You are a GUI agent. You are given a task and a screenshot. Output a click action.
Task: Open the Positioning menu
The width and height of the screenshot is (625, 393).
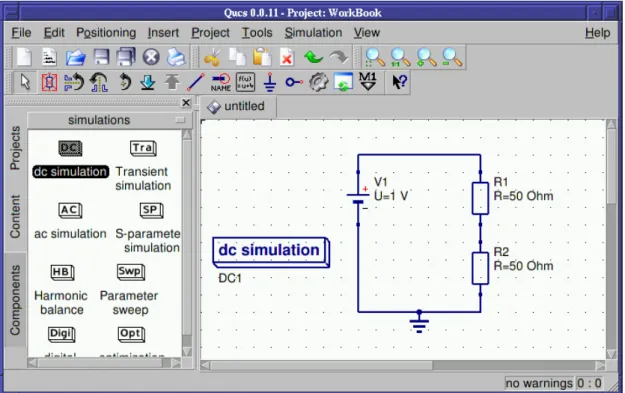(x=106, y=33)
